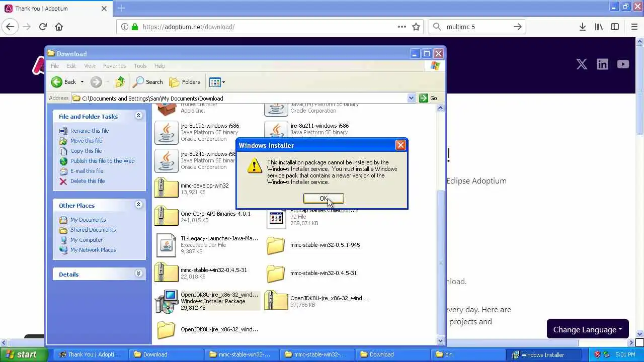Open a new browser tab with plus
Viewport: 644px width, 362px height.
pyautogui.click(x=121, y=8)
